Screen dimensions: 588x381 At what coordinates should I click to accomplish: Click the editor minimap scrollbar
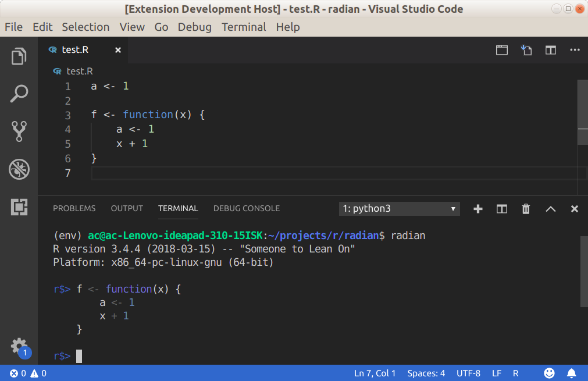(583, 112)
